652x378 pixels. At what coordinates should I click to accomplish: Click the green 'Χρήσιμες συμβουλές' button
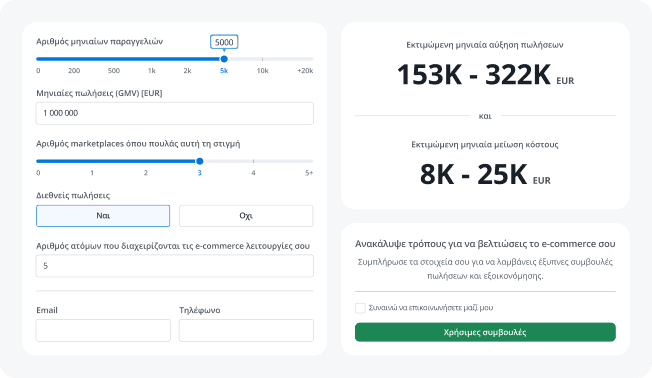pyautogui.click(x=485, y=332)
